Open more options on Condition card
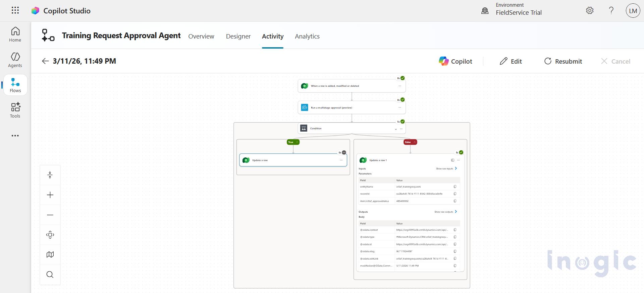Image resolution: width=644 pixels, height=293 pixels. click(401, 129)
